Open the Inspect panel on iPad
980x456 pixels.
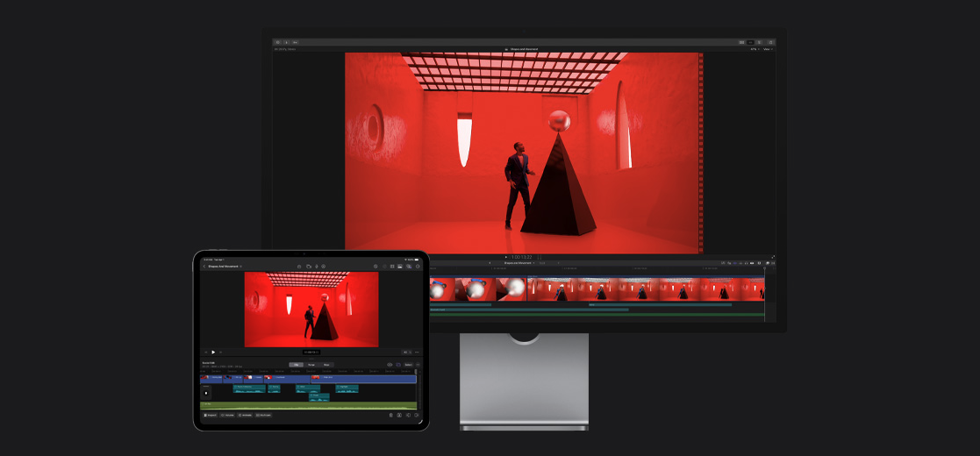(x=211, y=415)
